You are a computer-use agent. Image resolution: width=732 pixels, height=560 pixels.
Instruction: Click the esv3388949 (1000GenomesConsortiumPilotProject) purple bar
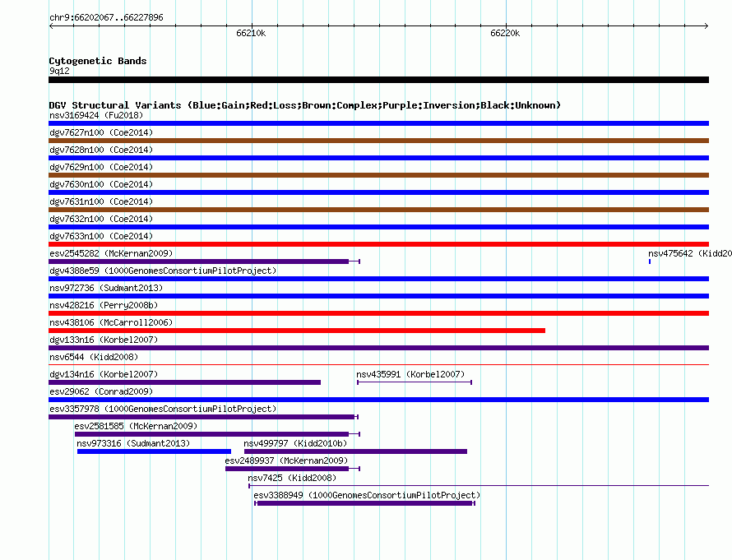click(364, 503)
